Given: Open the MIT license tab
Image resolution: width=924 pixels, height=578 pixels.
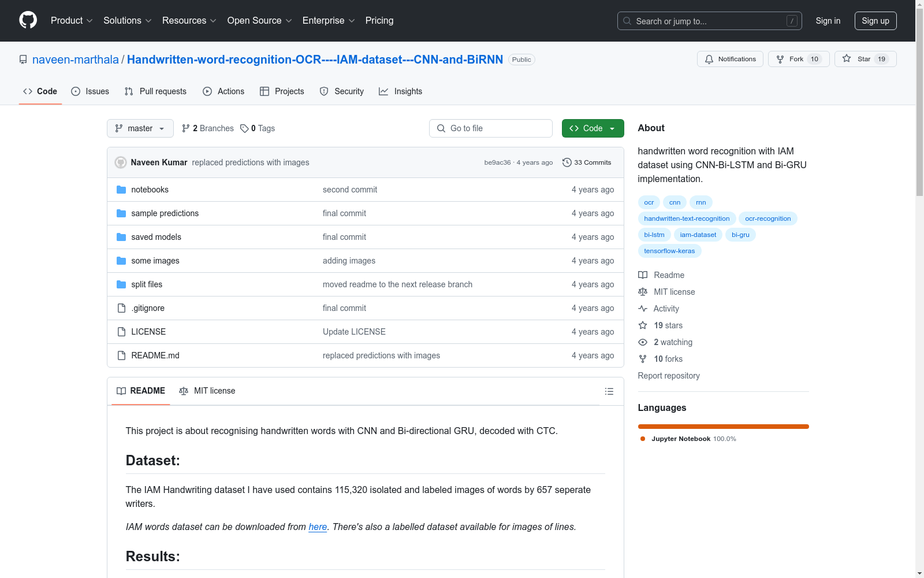Looking at the screenshot, I should click(207, 391).
